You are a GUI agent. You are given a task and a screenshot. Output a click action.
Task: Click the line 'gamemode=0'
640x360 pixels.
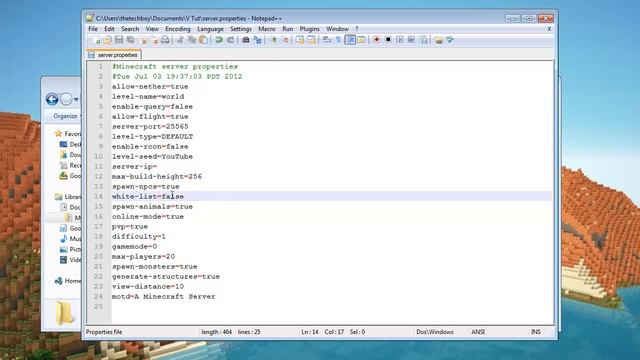(x=134, y=247)
